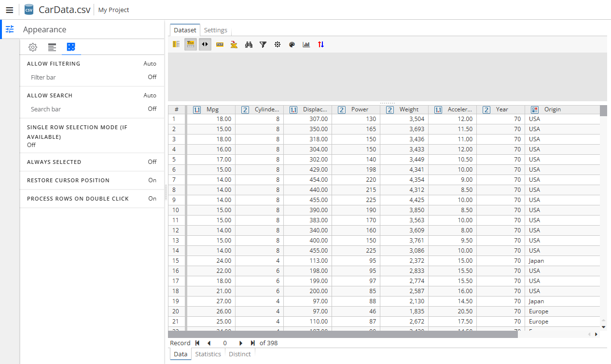Image resolution: width=611 pixels, height=364 pixels.
Task: Open the Statistics tab at the bottom
Action: [x=208, y=354]
